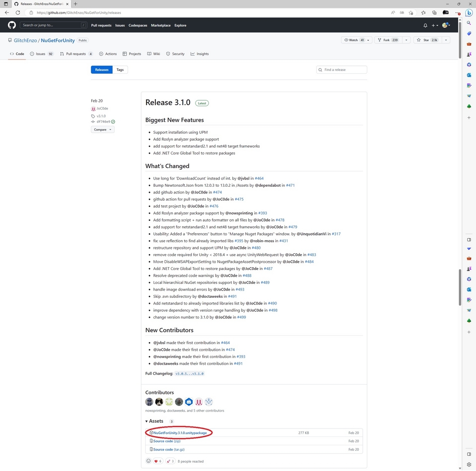The width and height of the screenshot is (476, 471).
Task: Add this page to favorites with the star icon
Action: tap(411, 13)
